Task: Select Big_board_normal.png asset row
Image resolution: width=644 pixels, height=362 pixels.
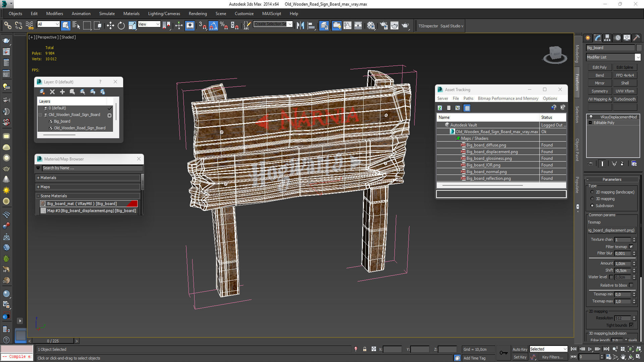Action: coord(486,172)
